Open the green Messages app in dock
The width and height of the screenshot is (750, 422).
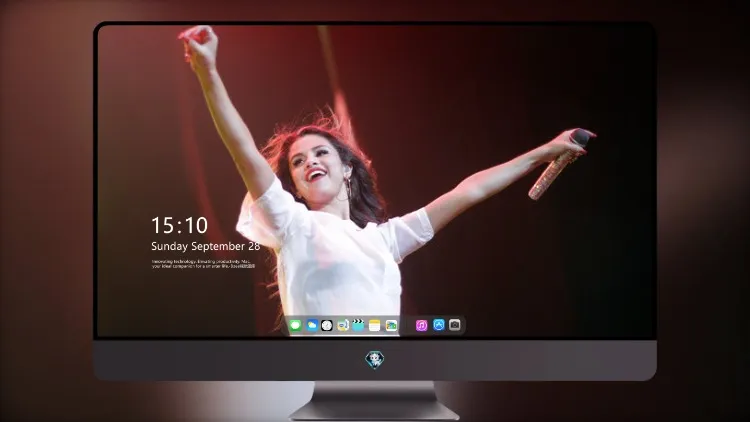(295, 325)
